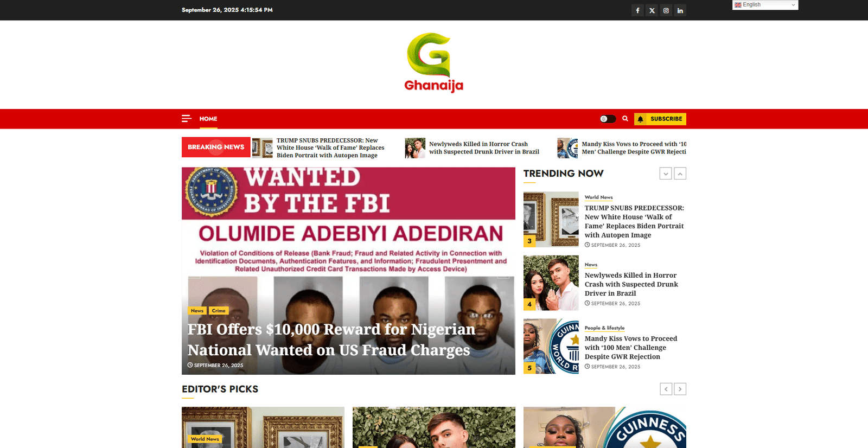Screen dimensions: 868x448
Task: Click the red BREAKING NEWS label
Action: coord(216,147)
